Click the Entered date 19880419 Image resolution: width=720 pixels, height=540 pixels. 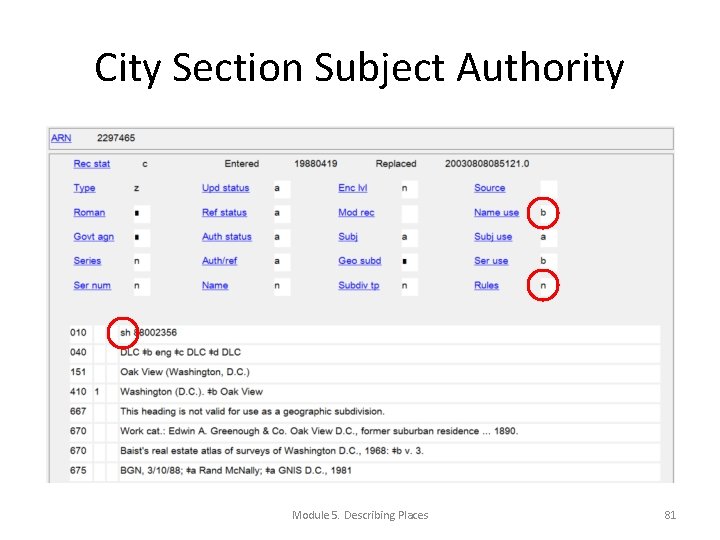(x=316, y=164)
